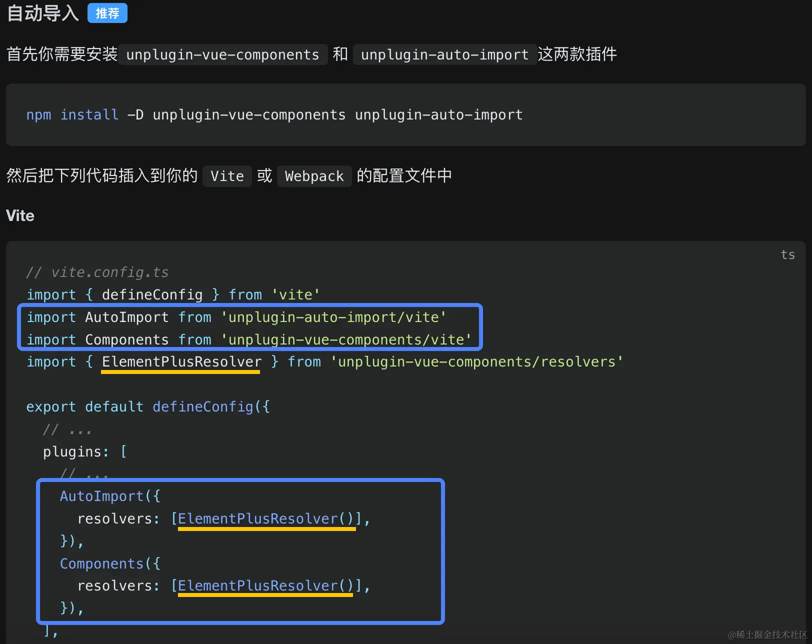Click the 自动导入 heading
Screen dimensions: 812x644
(x=43, y=13)
